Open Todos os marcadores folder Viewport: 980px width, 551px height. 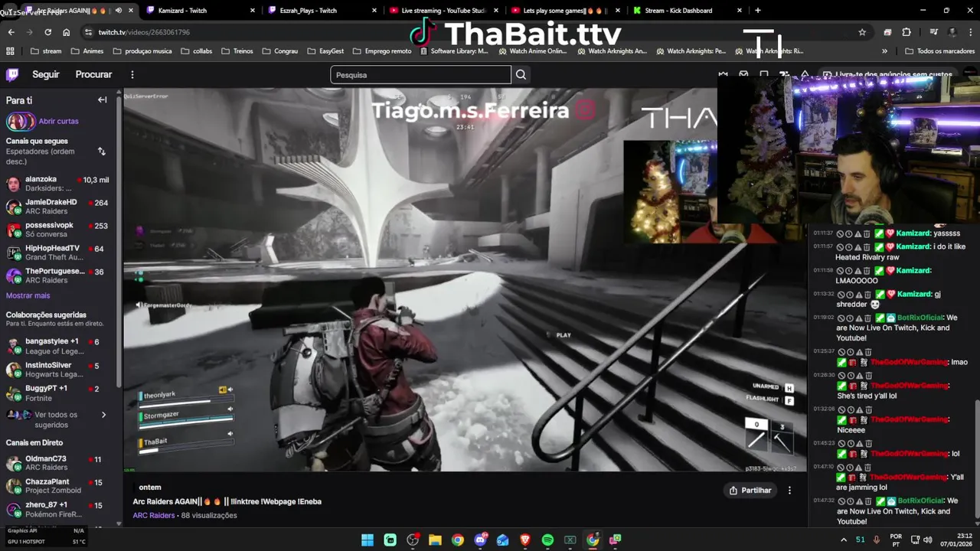939,51
